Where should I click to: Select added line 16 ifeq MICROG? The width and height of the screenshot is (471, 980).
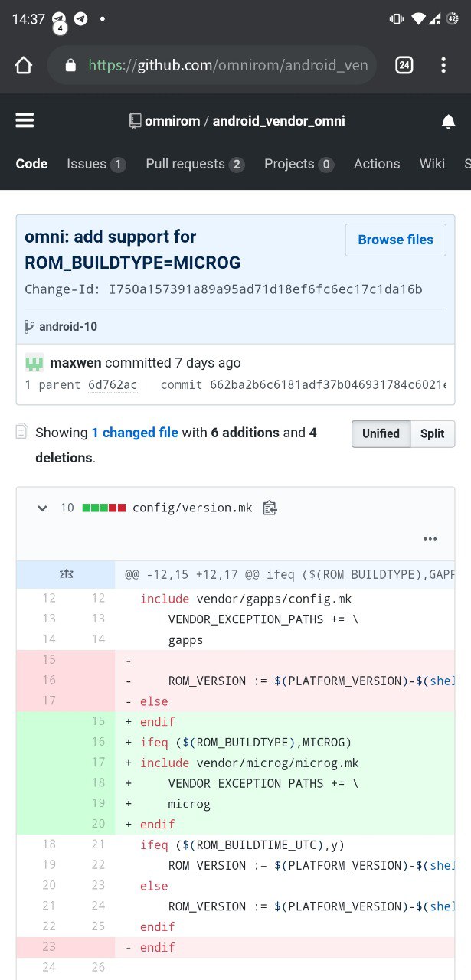pyautogui.click(x=235, y=742)
